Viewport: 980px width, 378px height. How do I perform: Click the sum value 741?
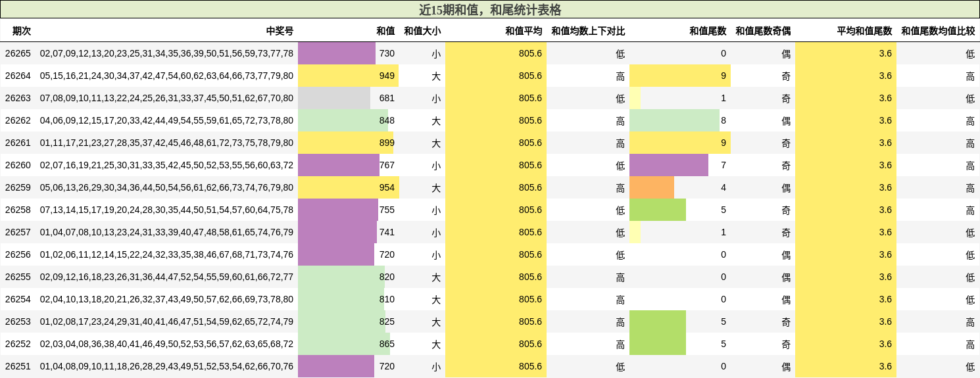pos(387,232)
